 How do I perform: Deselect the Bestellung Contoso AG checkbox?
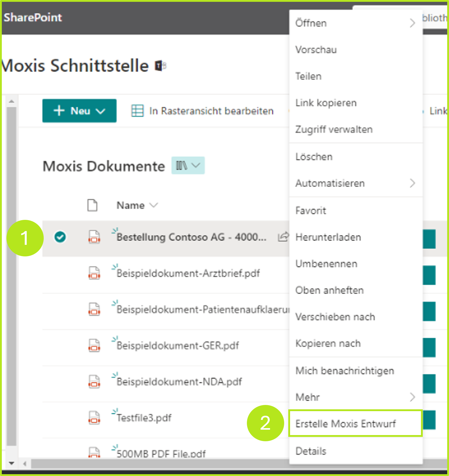(x=60, y=237)
